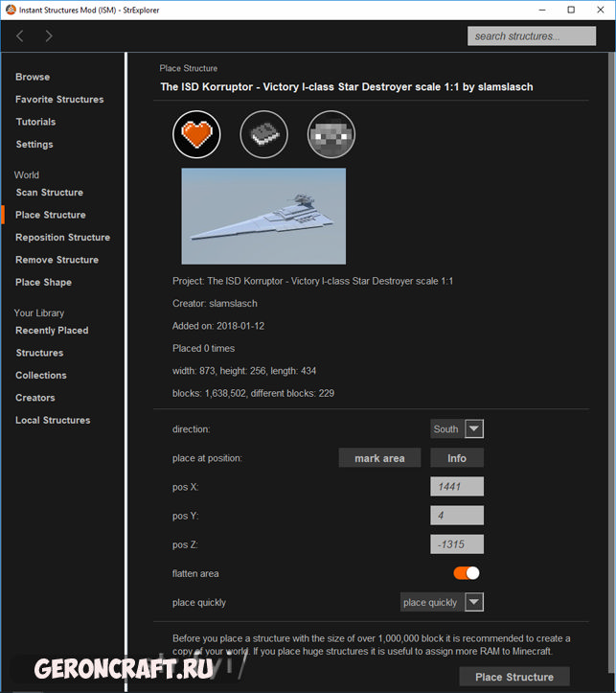Minimize the StrExplorer window
This screenshot has height=693, width=616.
pyautogui.click(x=542, y=10)
